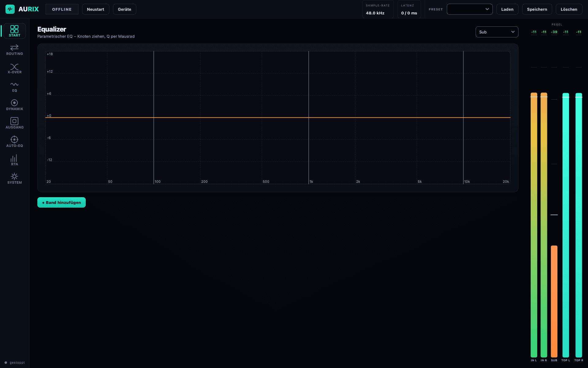The height and width of the screenshot is (368, 588).
Task: Click the orange EQ curve line
Action: click(278, 117)
